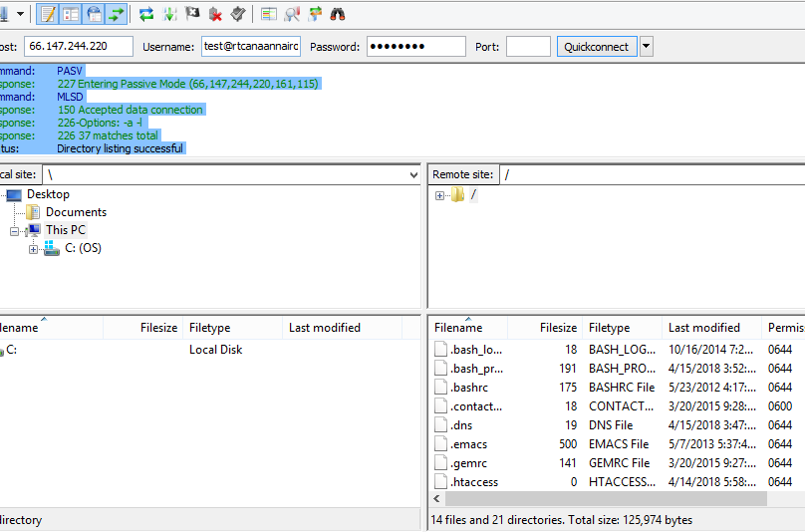
Task: Click the binoculars Search remote files icon
Action: coord(338,14)
